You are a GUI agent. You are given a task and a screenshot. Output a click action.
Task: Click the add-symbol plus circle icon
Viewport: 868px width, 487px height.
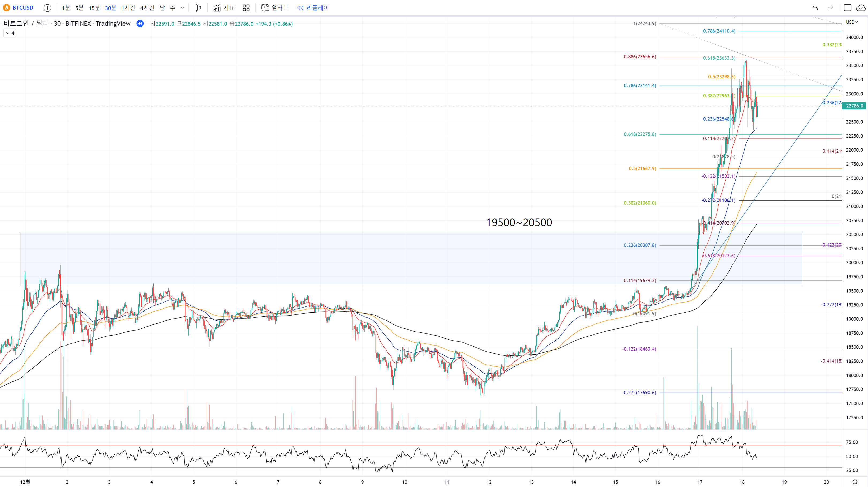point(48,8)
